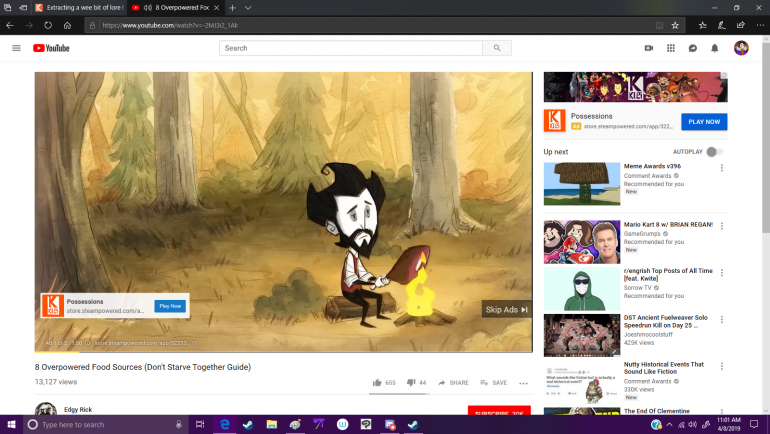Toggle the Autoplay switch
This screenshot has width=770, height=434.
[x=714, y=152]
